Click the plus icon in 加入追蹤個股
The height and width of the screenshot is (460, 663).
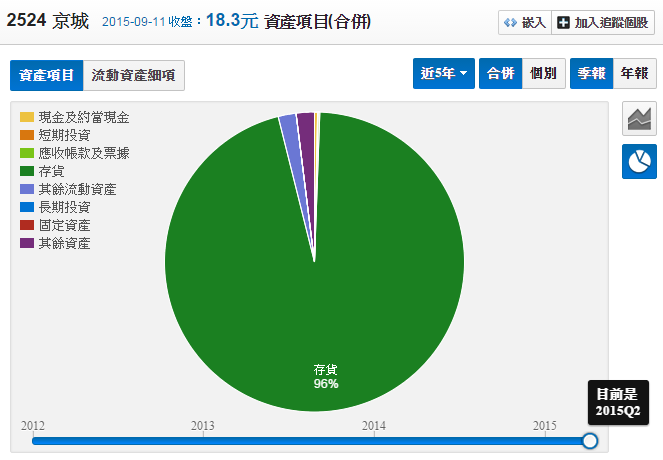point(563,22)
